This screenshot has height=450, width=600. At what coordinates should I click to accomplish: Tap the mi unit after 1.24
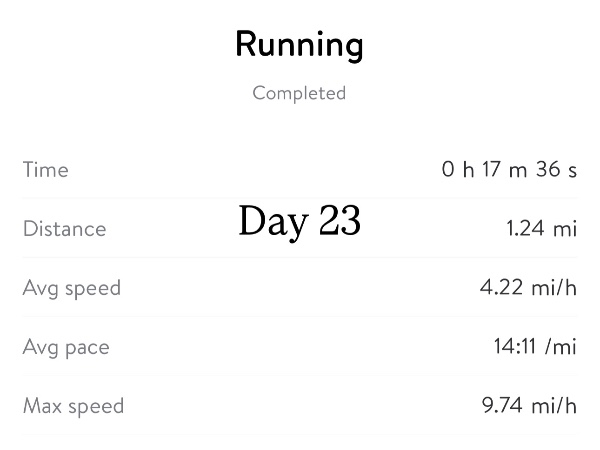click(567, 229)
